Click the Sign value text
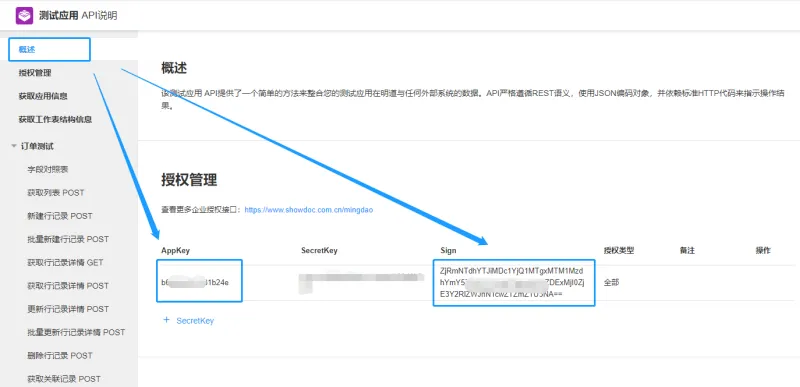The image size is (800, 387). [512, 282]
